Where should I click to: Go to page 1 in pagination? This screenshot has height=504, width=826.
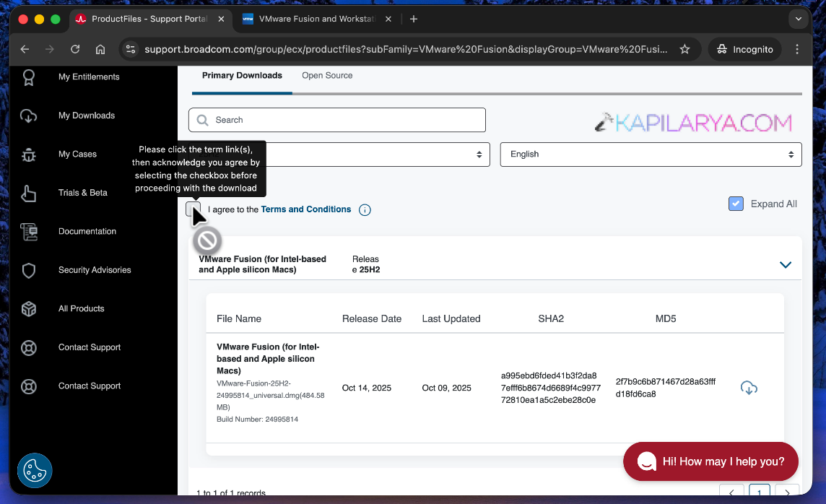tap(759, 493)
